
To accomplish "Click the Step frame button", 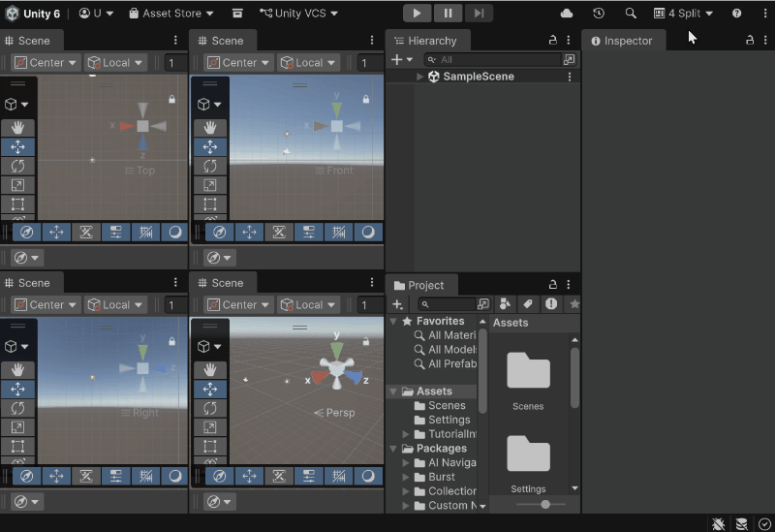I will (479, 14).
